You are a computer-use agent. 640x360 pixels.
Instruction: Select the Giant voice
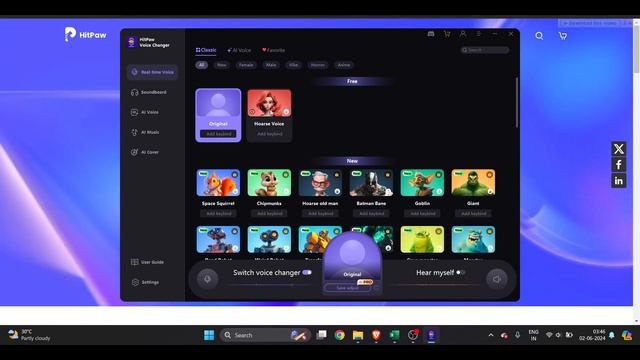(x=473, y=183)
